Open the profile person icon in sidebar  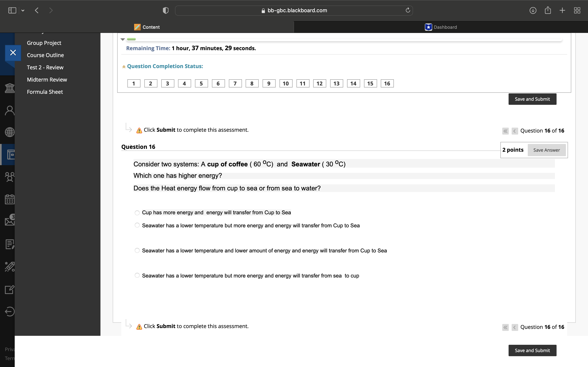[x=9, y=111]
